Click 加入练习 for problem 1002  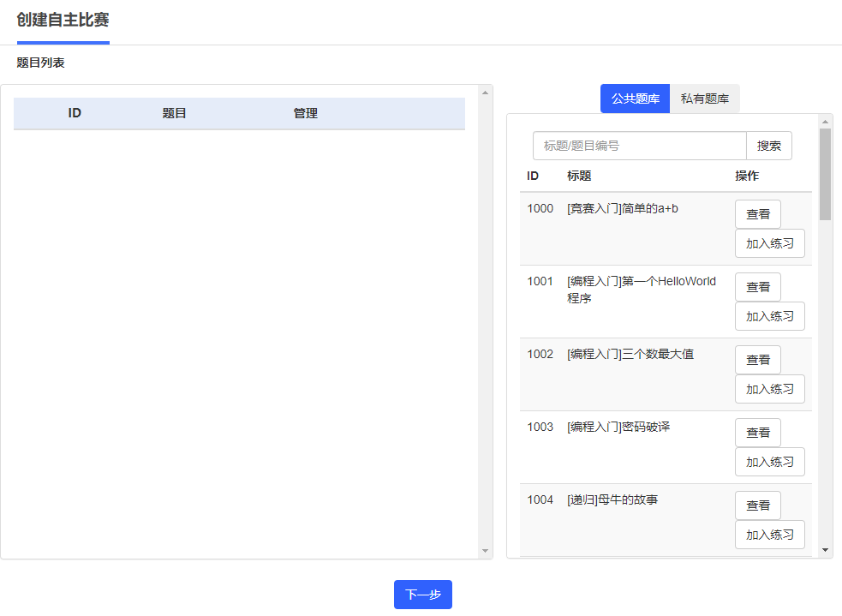[769, 389]
